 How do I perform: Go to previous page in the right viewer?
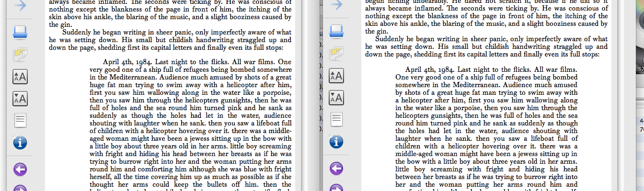(x=336, y=169)
